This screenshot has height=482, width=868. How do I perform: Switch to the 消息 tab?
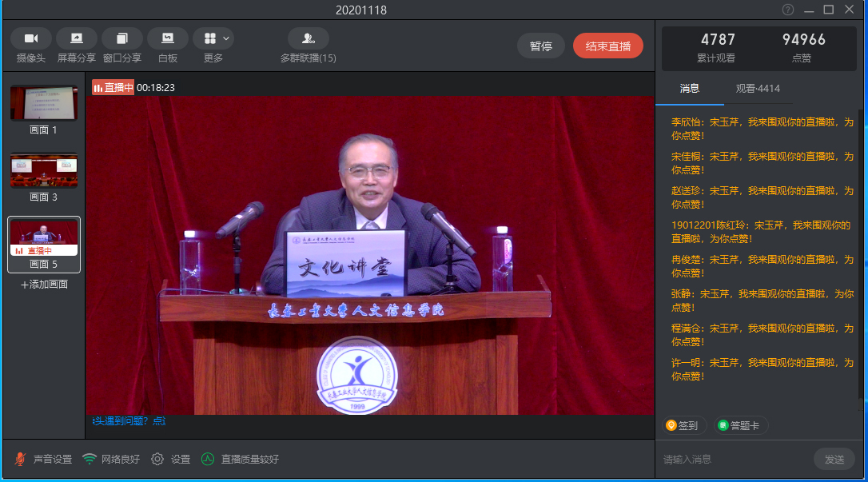pyautogui.click(x=689, y=89)
